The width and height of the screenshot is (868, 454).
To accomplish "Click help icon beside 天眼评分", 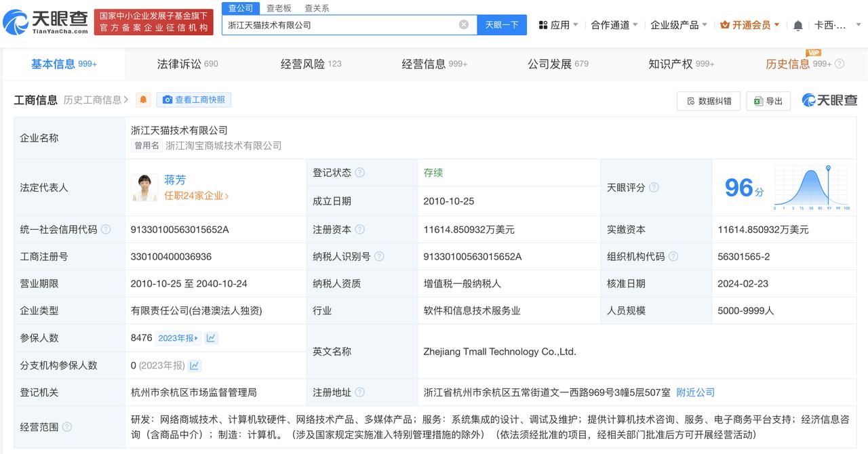I will coord(654,188).
